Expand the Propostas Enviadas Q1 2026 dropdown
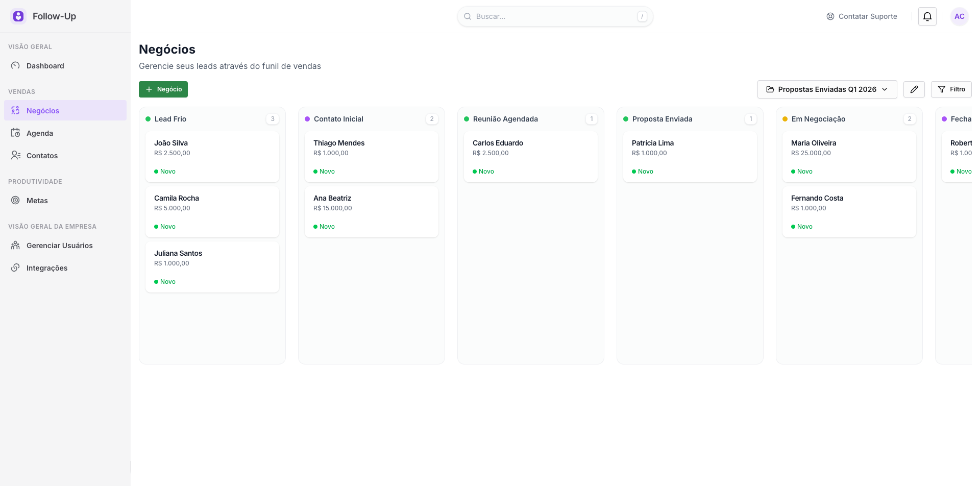The width and height of the screenshot is (980, 486). click(x=827, y=89)
